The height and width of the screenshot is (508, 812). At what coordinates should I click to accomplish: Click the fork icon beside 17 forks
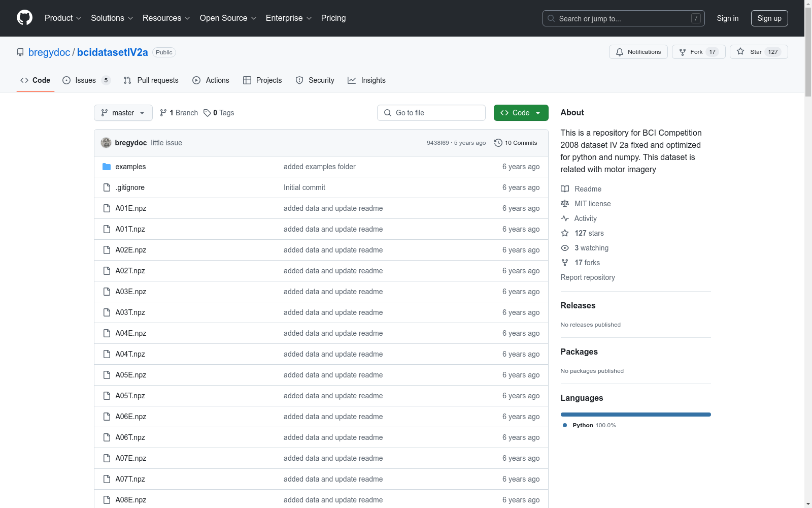point(565,263)
